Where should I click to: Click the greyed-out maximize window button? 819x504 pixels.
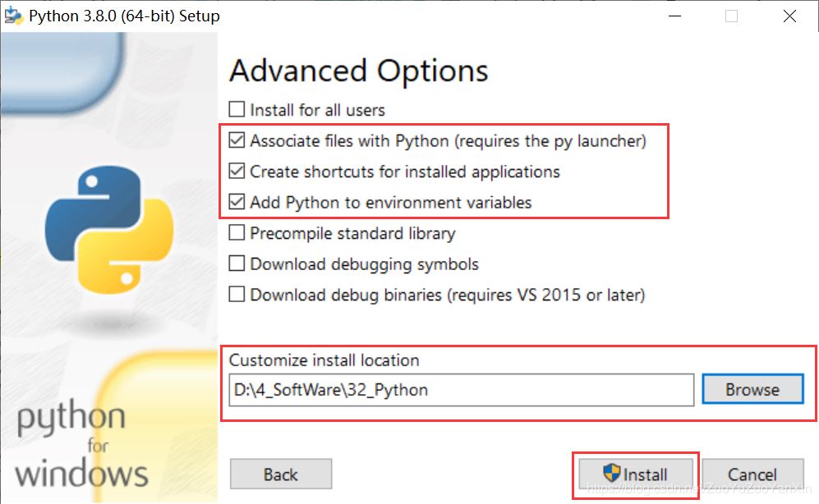click(731, 16)
